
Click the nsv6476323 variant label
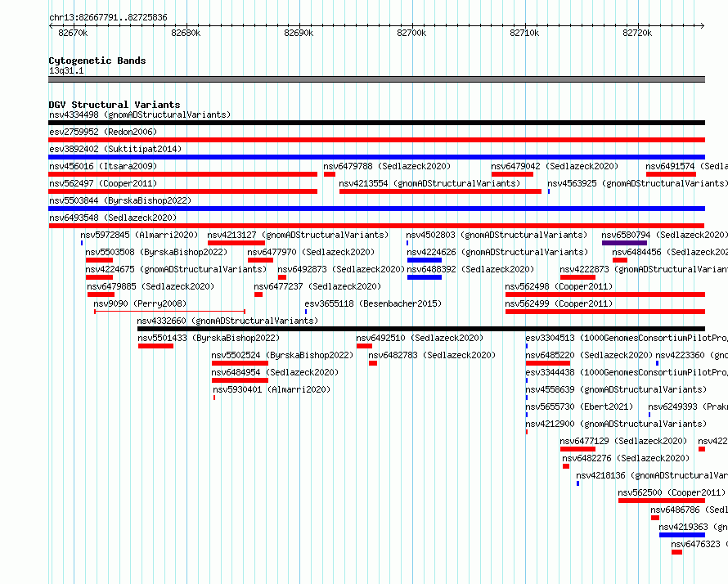(699, 544)
